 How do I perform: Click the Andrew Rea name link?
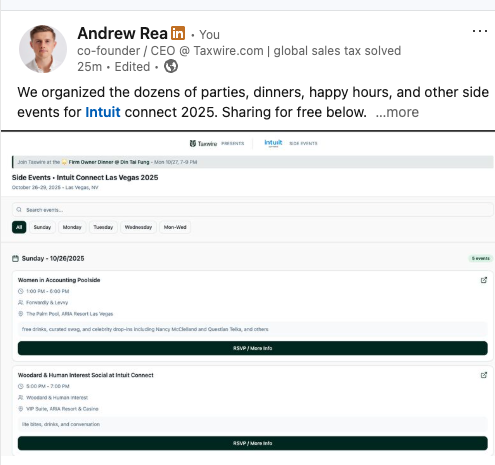click(122, 33)
